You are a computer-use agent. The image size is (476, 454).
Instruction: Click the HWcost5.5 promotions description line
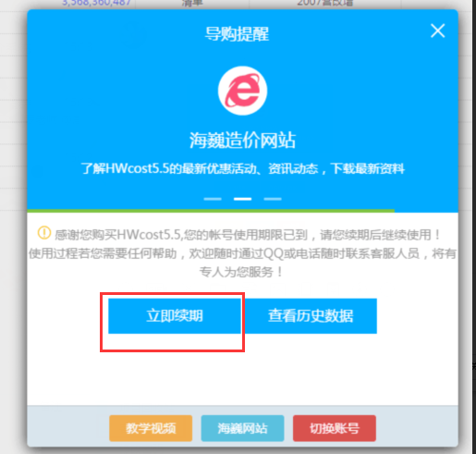tap(242, 168)
